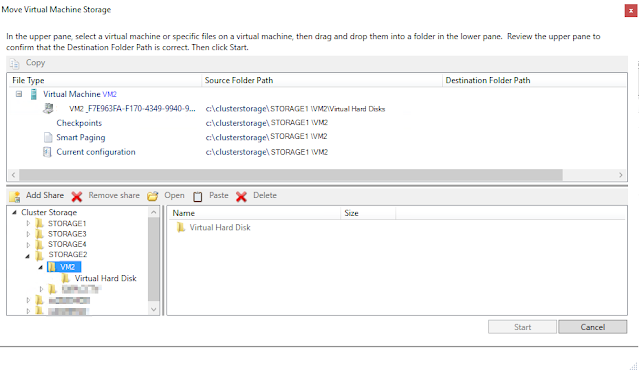
Task: Click Add Share text button
Action: tap(45, 195)
